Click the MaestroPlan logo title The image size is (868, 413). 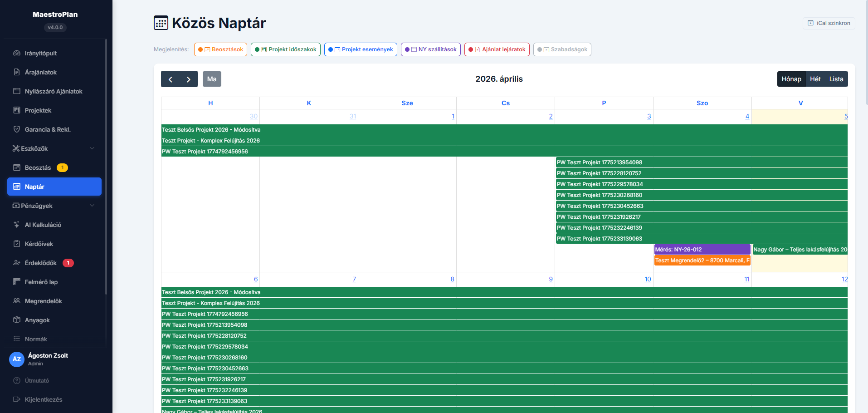pyautogui.click(x=55, y=15)
